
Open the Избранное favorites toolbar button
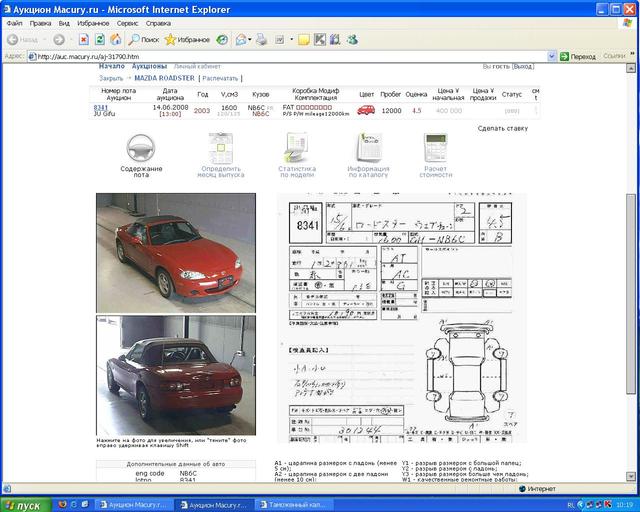(187, 40)
